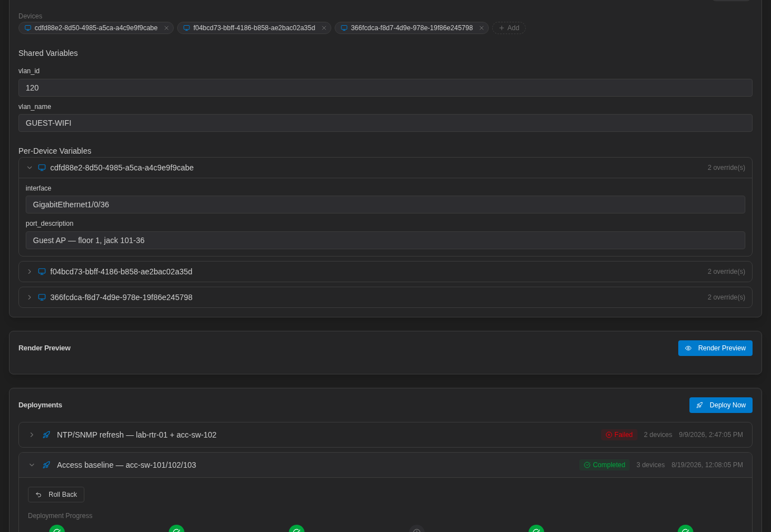The height and width of the screenshot is (532, 771).
Task: Click the overrides count on the cdfd88e2 row
Action: tap(726, 168)
